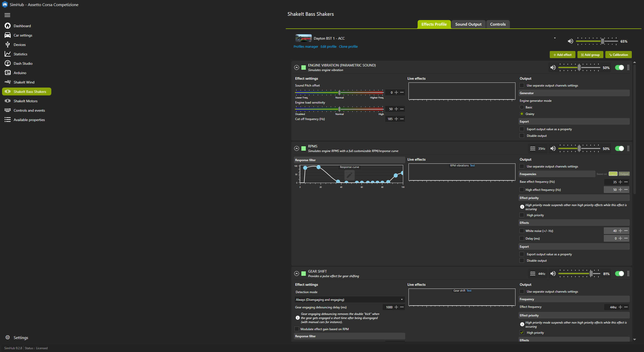Image resolution: width=644 pixels, height=352 pixels.
Task: Click the High priority mode info icon in RPMS
Action: [x=522, y=207]
